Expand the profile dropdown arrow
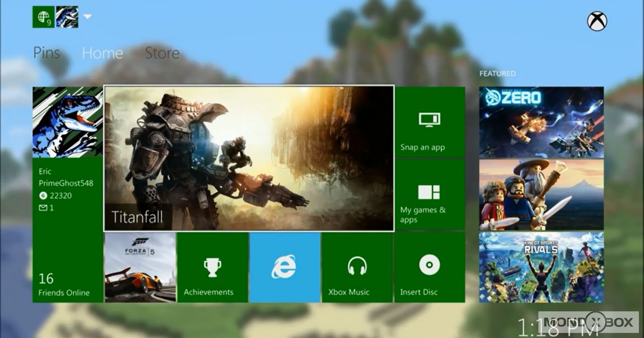 coord(88,17)
